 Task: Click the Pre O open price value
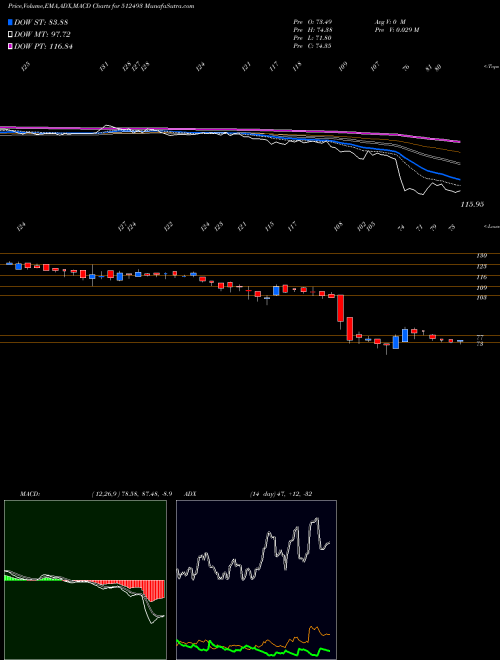click(312, 21)
